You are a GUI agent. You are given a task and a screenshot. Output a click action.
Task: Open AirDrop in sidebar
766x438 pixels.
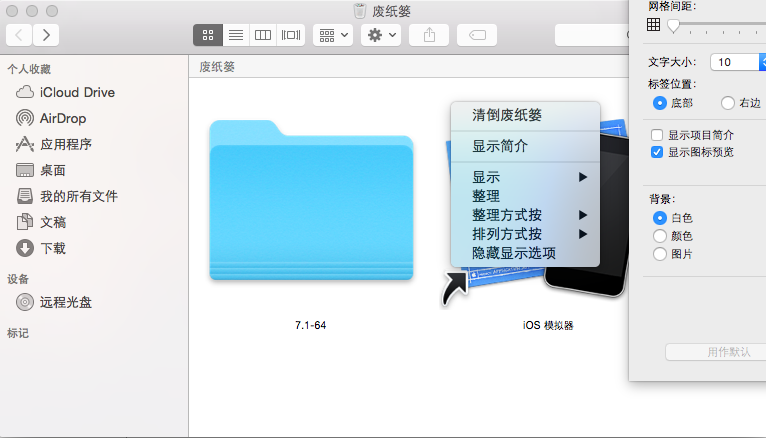(51, 118)
